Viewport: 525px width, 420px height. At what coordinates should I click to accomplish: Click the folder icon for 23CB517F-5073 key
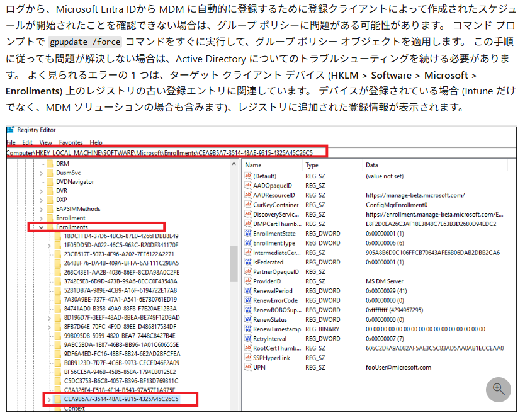pos(58,254)
